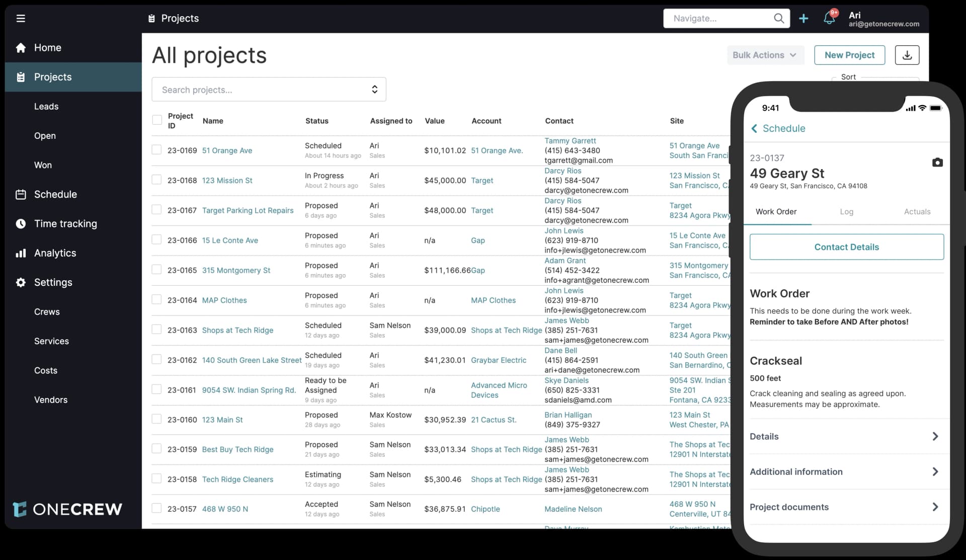Check the box for project 23-0167
966x560 pixels.
tap(157, 210)
